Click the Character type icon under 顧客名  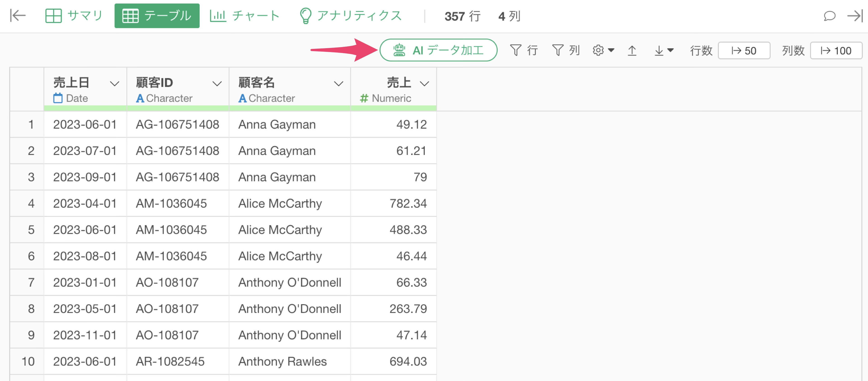coord(243,98)
